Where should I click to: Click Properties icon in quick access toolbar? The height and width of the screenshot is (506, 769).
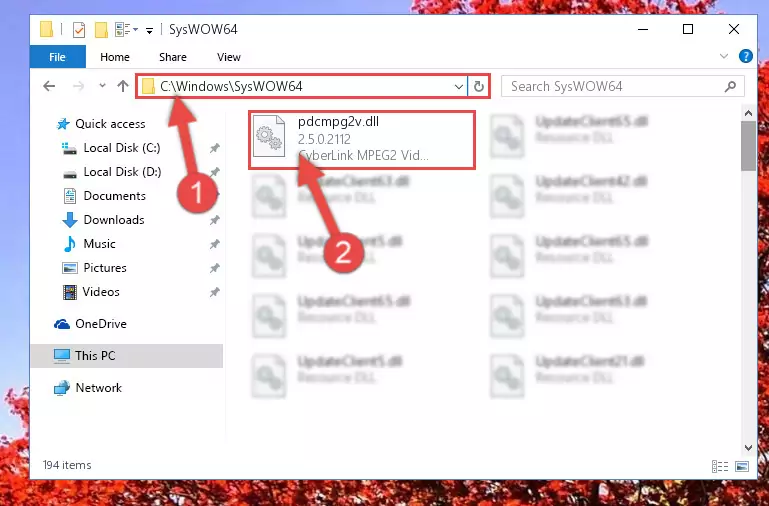pos(78,30)
